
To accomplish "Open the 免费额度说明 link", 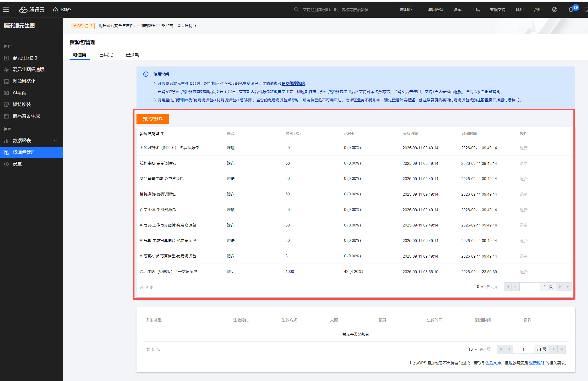I will [x=293, y=83].
